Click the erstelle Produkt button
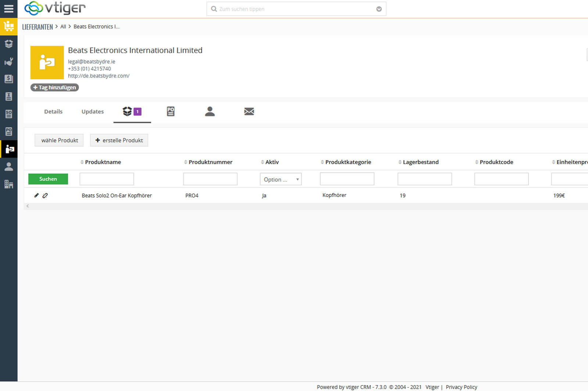This screenshot has height=391, width=588. (119, 140)
